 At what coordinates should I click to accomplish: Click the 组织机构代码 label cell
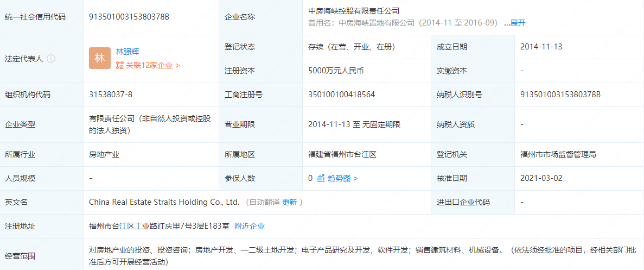(x=41, y=95)
